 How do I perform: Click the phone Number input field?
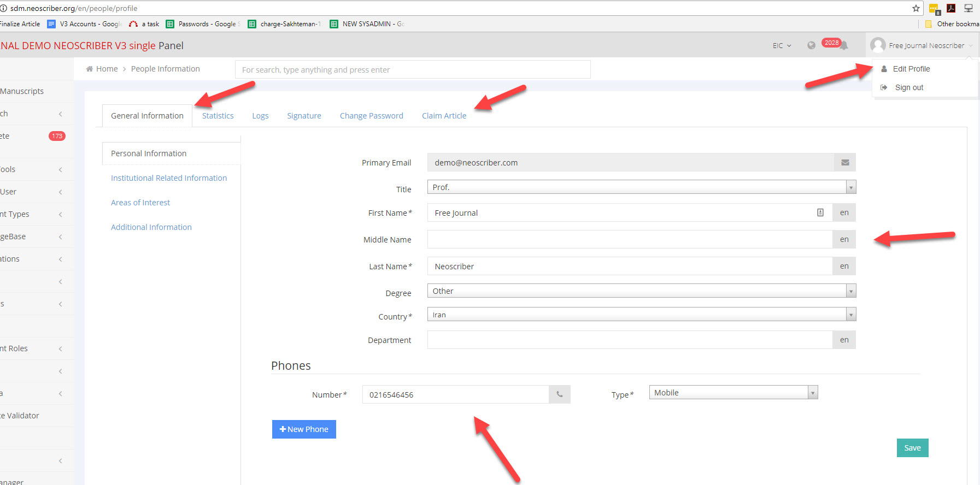[455, 394]
